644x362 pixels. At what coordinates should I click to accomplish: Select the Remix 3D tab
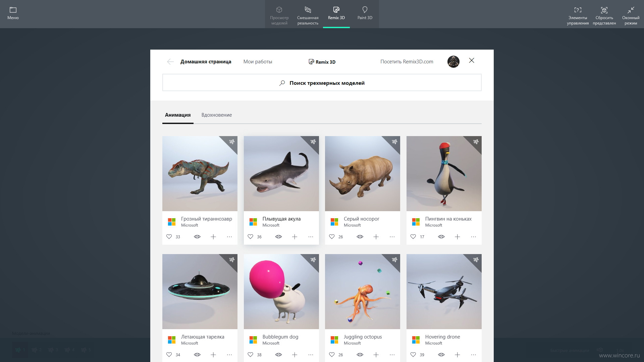336,14
